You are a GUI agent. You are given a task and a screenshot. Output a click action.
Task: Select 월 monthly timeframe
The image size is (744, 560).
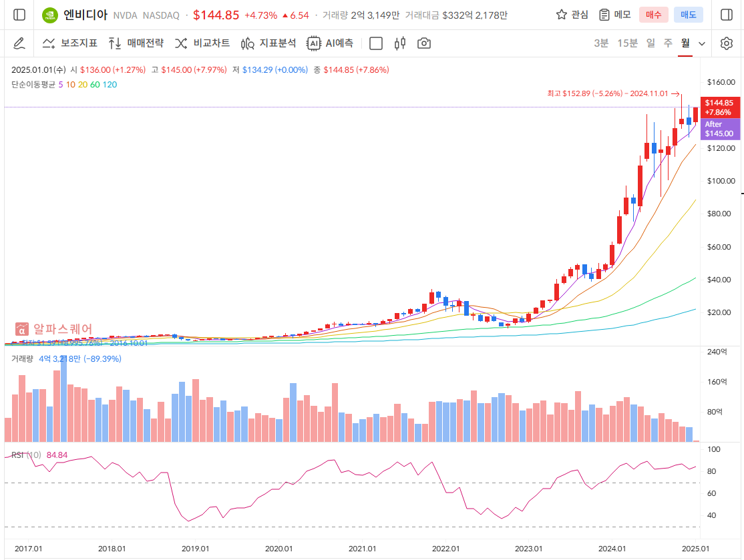coord(685,43)
